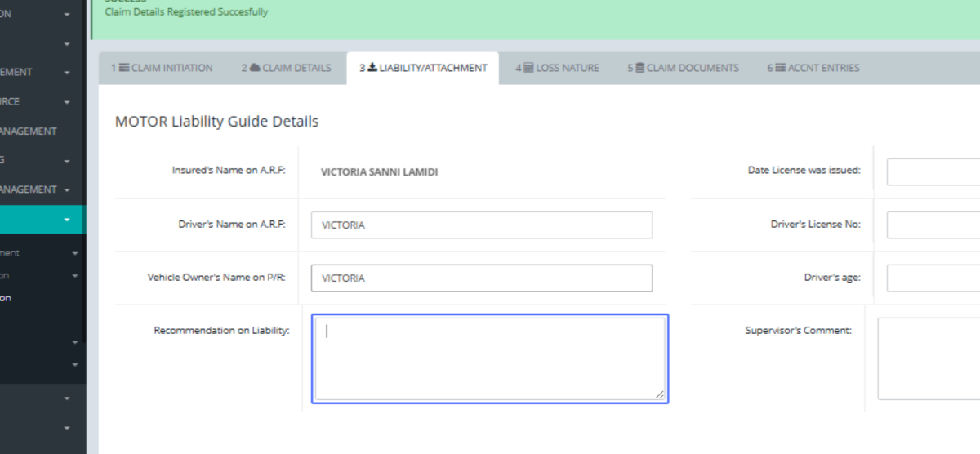Viewport: 980px width, 454px height.
Task: Expand the sidebar submenu ending in 'ment'
Action: point(75,253)
